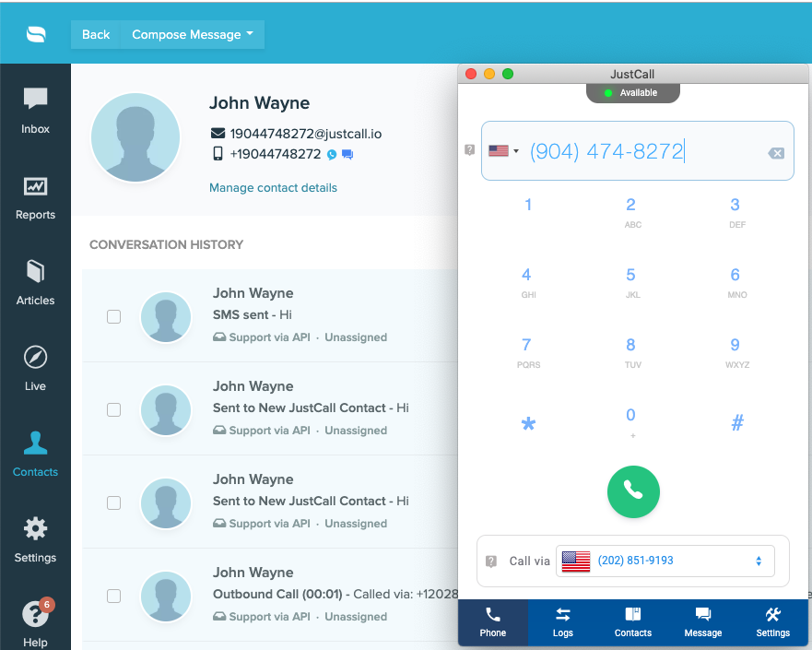
Task: Open SMS sent - Hi conversation
Action: (x=270, y=315)
